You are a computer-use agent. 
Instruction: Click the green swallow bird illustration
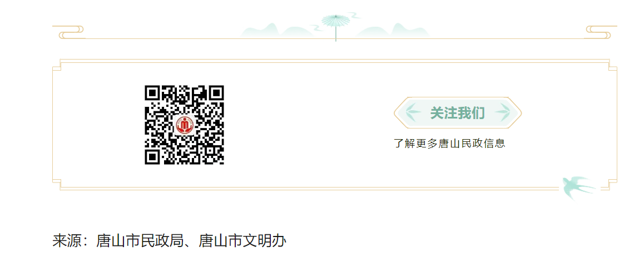(579, 188)
